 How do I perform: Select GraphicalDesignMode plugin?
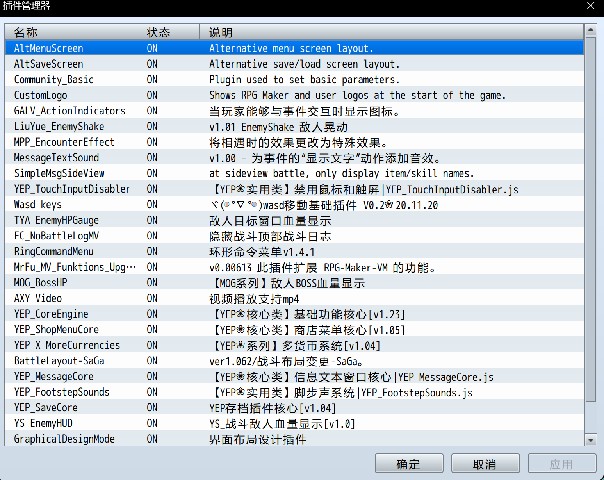294,439
